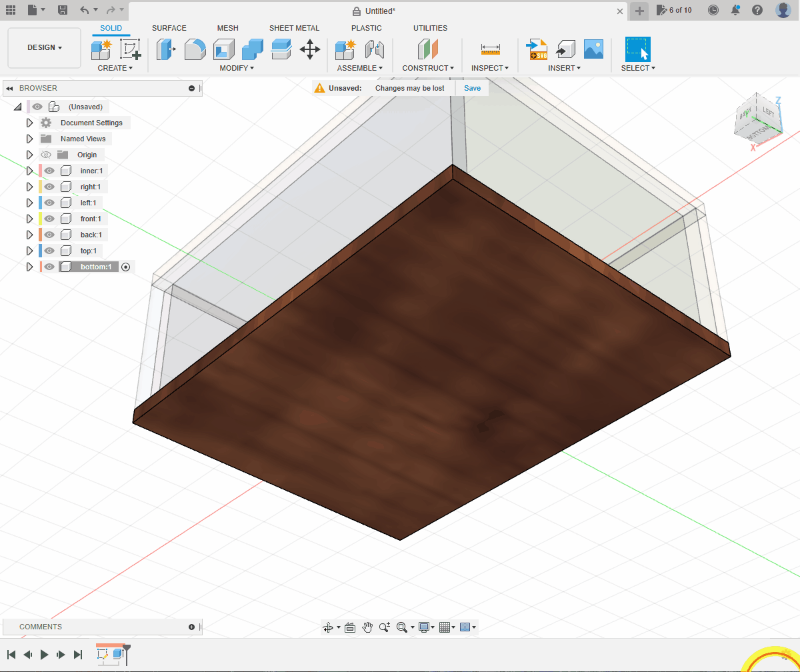800x672 pixels.
Task: Open the DESIGN workspace dropdown
Action: pos(45,48)
